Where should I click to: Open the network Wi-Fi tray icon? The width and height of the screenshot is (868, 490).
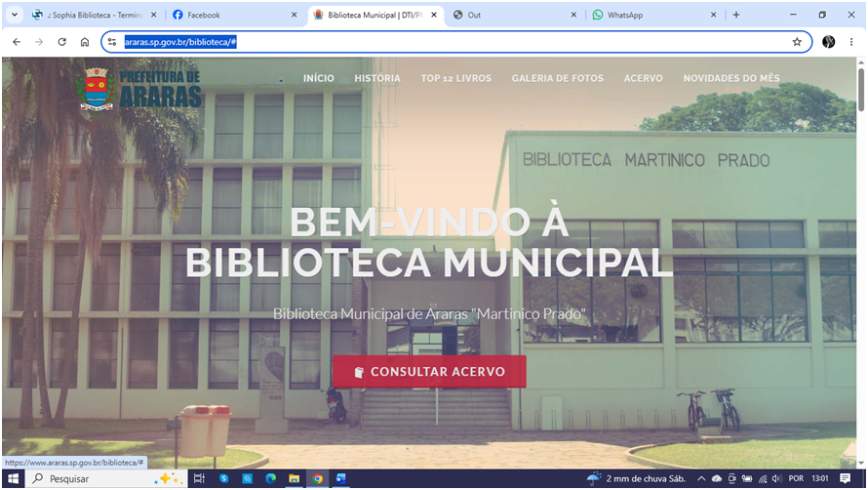(763, 478)
